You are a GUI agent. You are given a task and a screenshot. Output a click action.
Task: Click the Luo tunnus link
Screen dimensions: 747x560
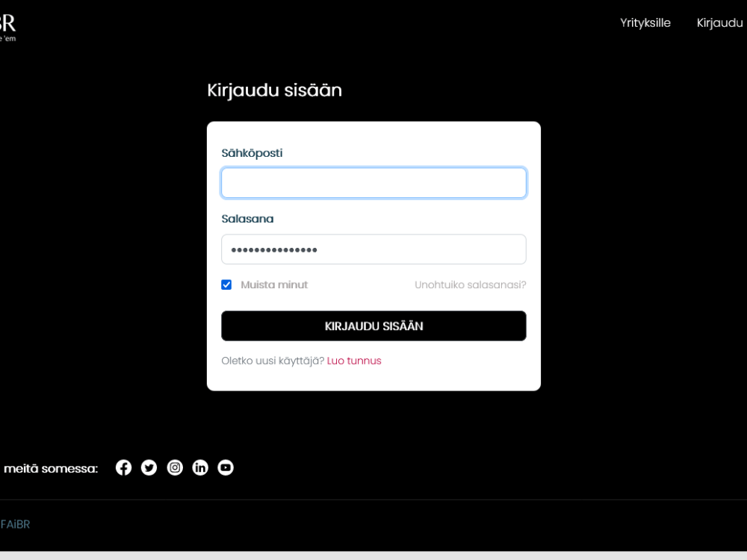click(354, 360)
